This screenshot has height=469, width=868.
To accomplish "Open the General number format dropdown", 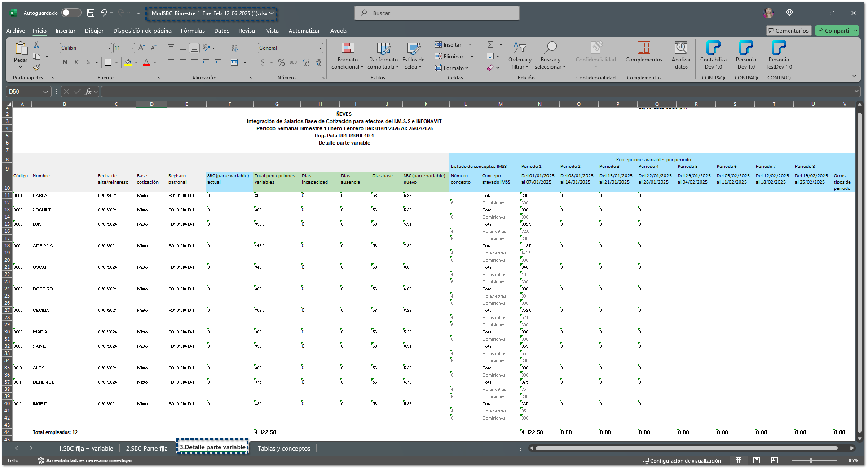I will pos(320,48).
